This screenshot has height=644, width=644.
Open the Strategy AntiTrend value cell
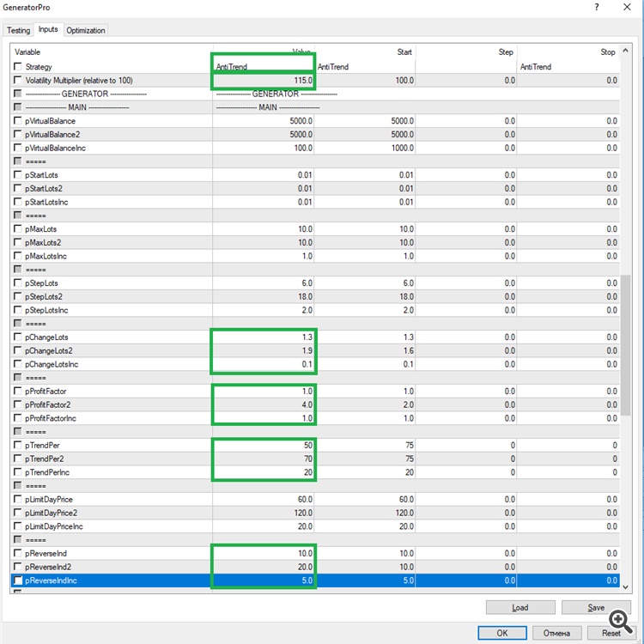point(264,66)
